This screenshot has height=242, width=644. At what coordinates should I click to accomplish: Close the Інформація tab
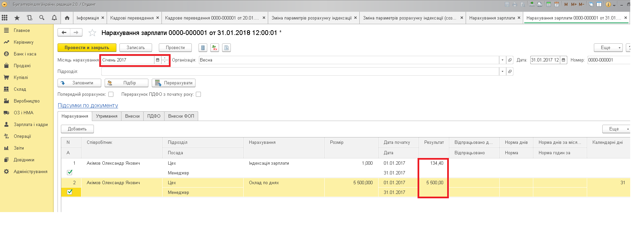(103, 18)
